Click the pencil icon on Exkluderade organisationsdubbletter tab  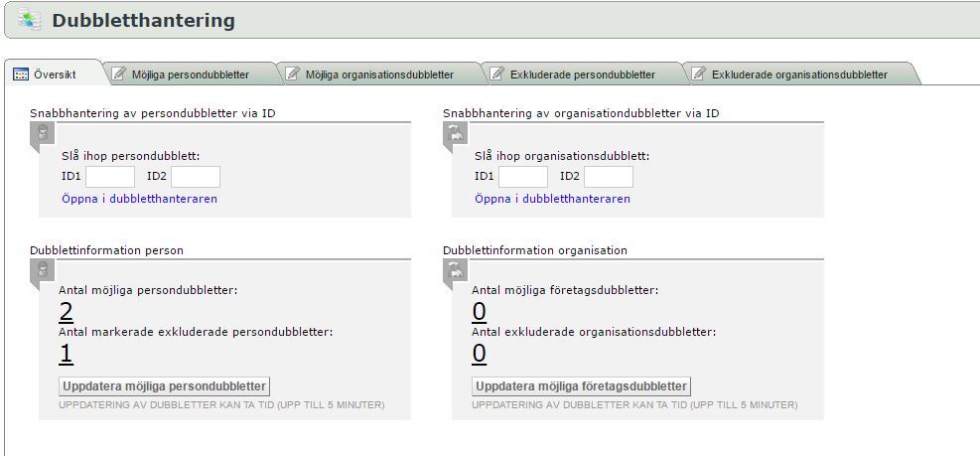[x=699, y=75]
